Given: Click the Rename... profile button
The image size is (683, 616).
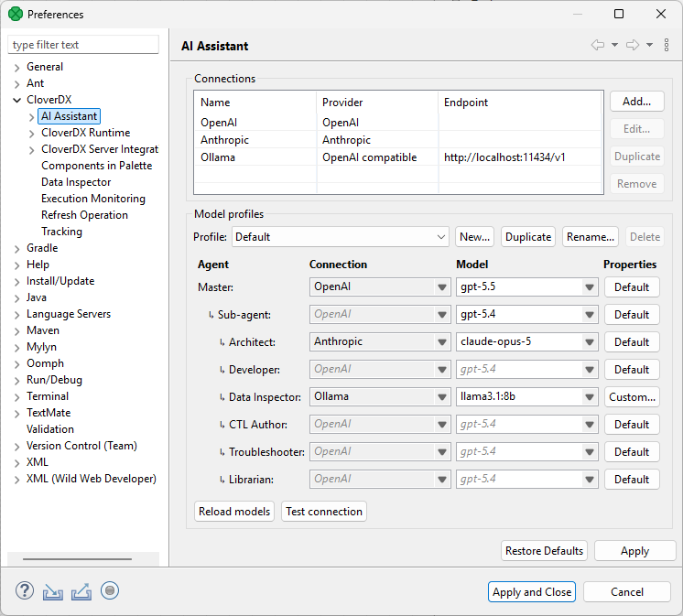Looking at the screenshot, I should [x=591, y=237].
